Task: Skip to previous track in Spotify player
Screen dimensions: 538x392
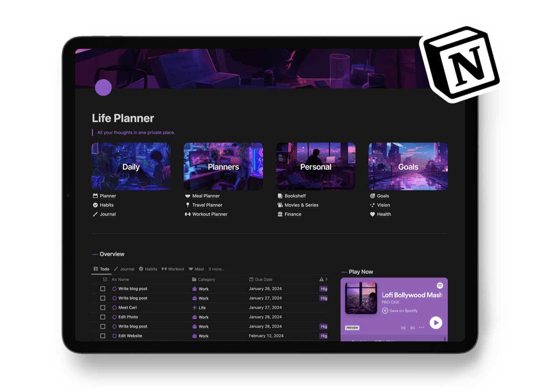Action: point(403,328)
